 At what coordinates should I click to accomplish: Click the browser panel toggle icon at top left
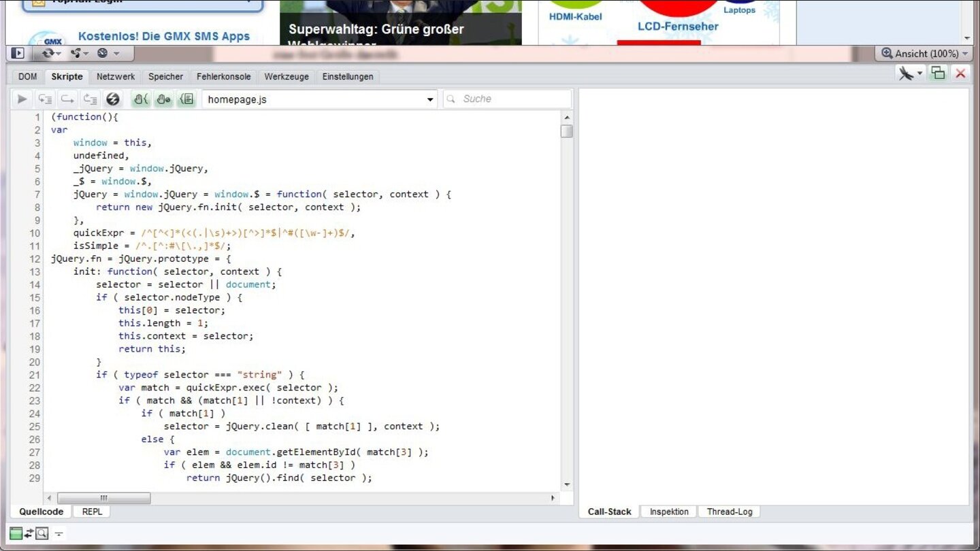(18, 53)
